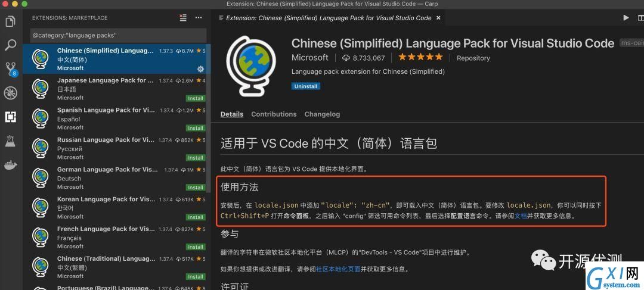This screenshot has width=644, height=290.
Task: Click Español text under Spanish Language Pack
Action: point(69,119)
